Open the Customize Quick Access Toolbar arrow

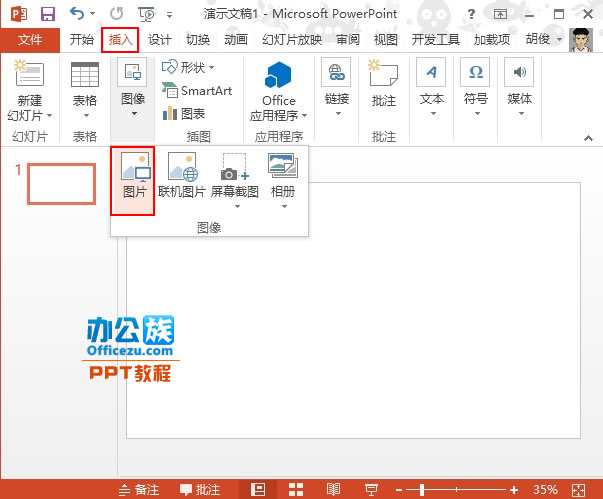169,15
